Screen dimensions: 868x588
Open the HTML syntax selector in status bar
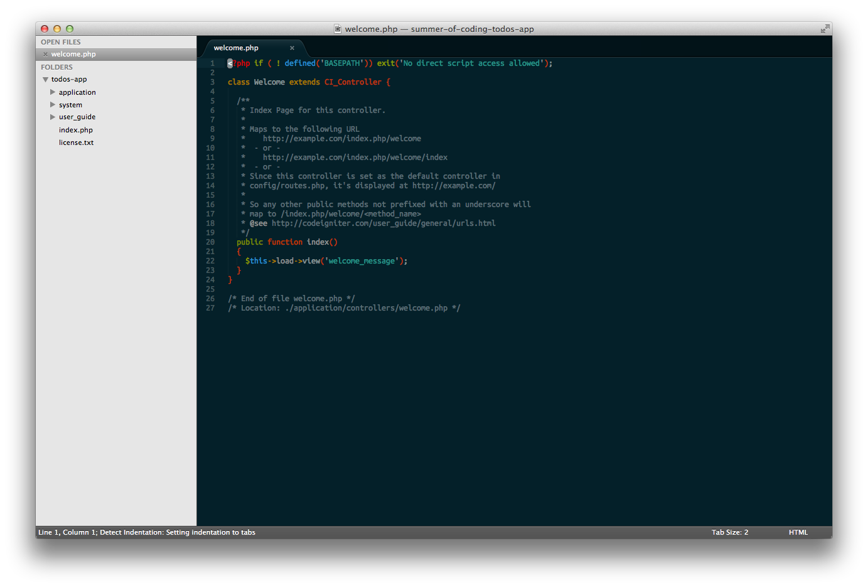(798, 532)
